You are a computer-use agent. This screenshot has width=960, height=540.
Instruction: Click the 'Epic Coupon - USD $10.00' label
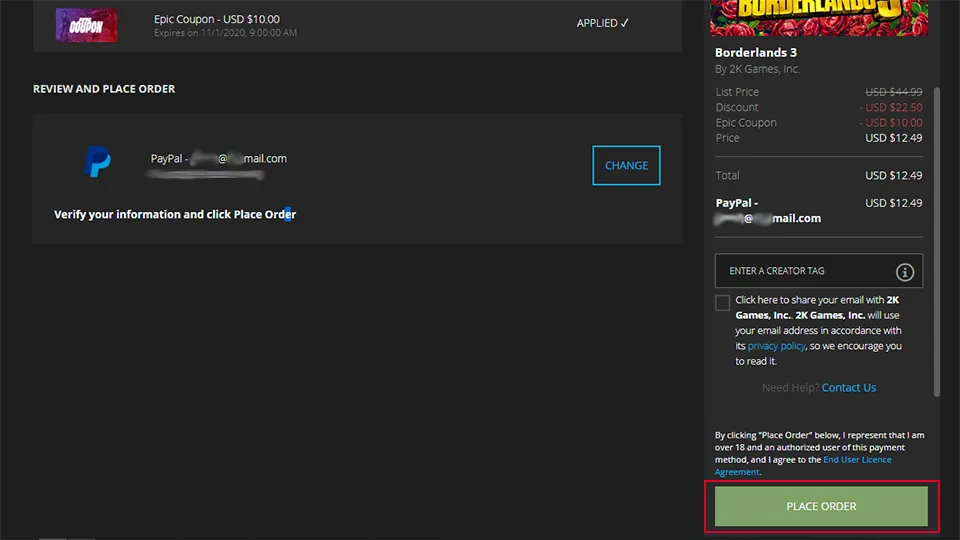pyautogui.click(x=217, y=19)
